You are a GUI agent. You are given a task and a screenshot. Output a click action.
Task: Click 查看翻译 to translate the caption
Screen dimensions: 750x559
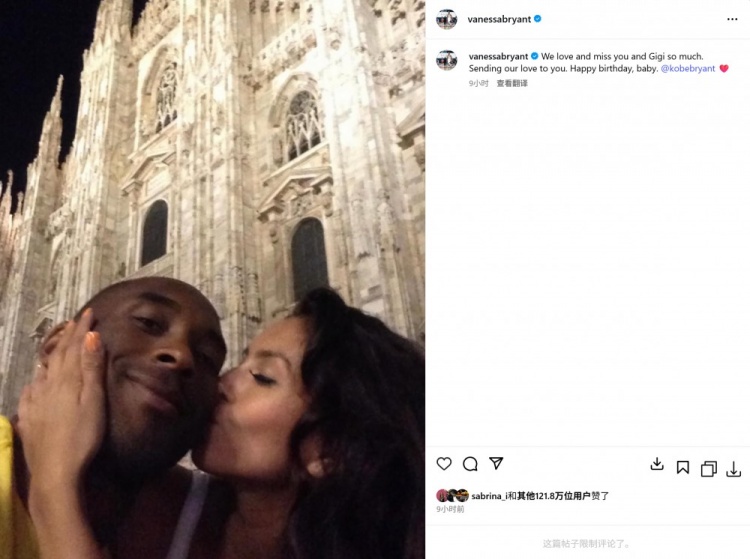pos(512,83)
